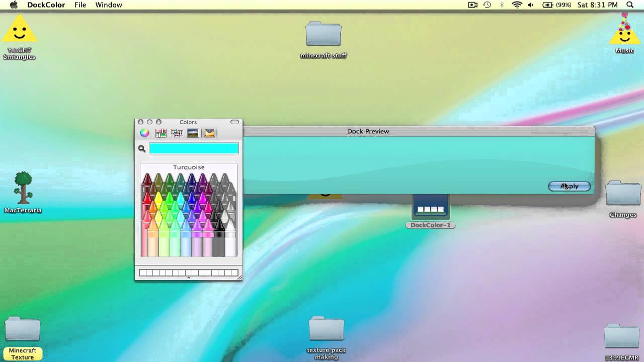Screen dimensions: 644x362
Task: Choose the magenta crayon
Action: [202, 198]
